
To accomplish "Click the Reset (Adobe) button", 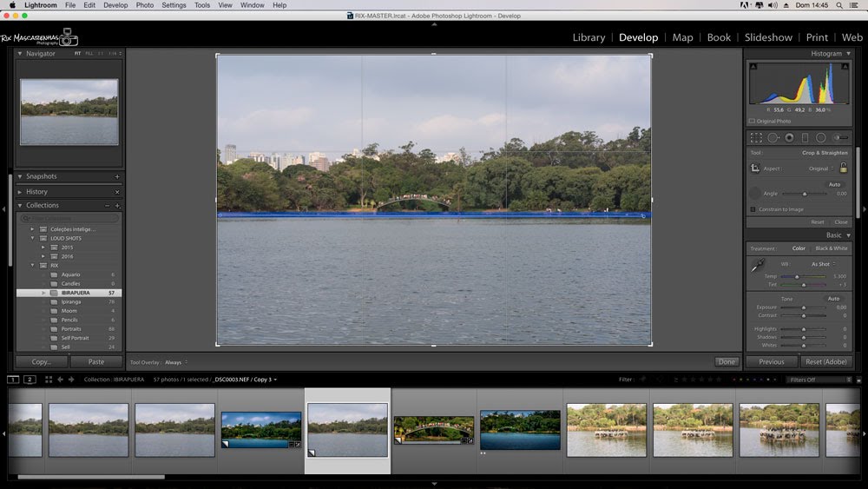I will click(826, 362).
